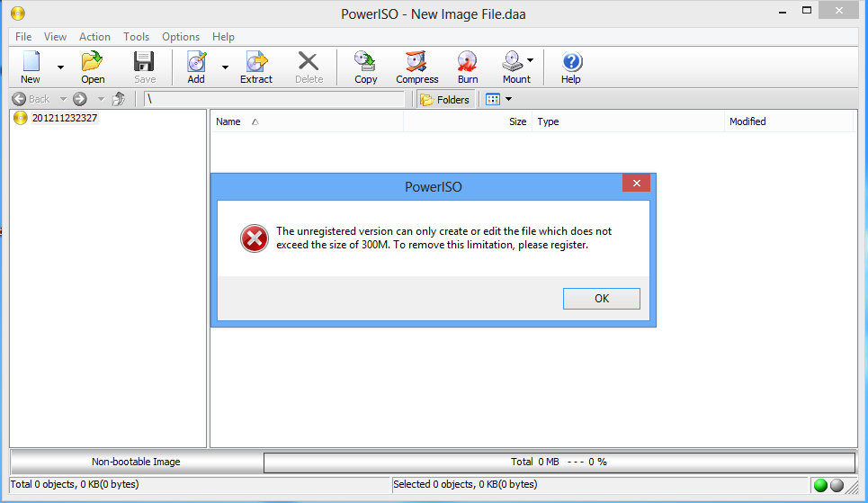This screenshot has width=868, height=503.
Task: Expand the Add dropdown arrow
Action: click(x=225, y=67)
